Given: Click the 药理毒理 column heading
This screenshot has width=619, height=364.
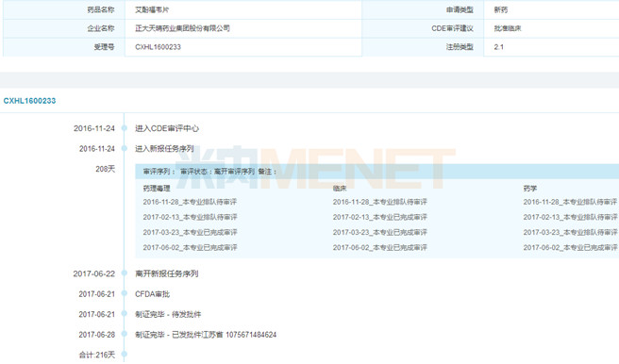Looking at the screenshot, I should tap(157, 189).
